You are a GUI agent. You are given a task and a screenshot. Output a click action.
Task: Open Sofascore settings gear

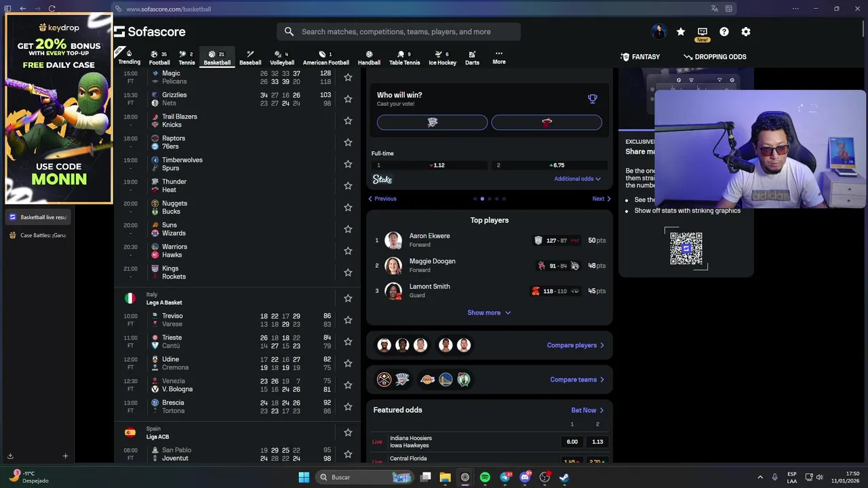coord(746,32)
